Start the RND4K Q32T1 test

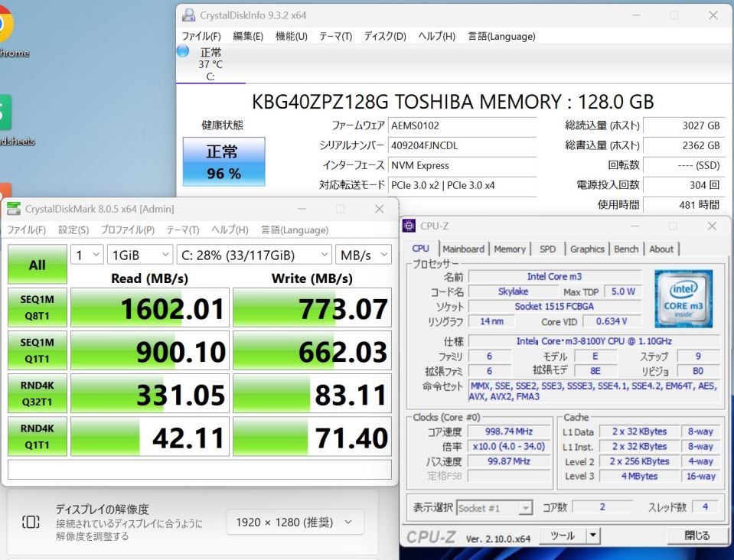tap(38, 393)
